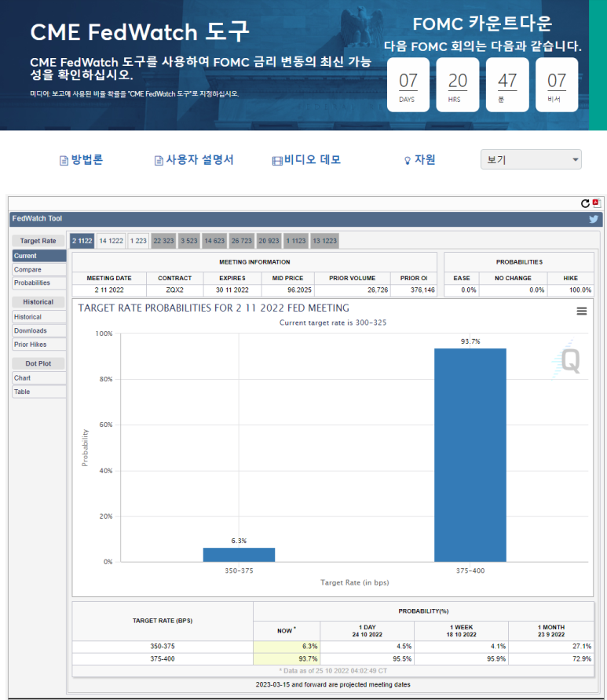607x700 pixels.
Task: Click the 93.7% NOW cell
Action: pos(287,659)
